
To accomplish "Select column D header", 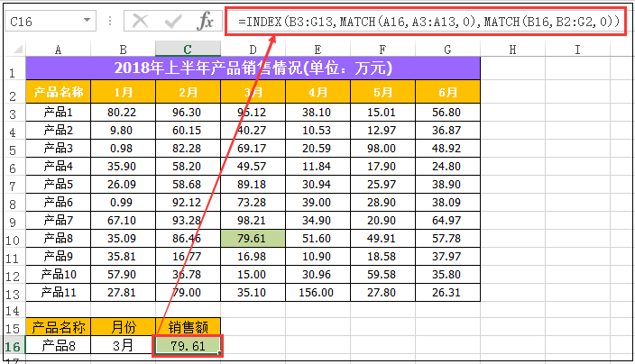I will tap(253, 50).
